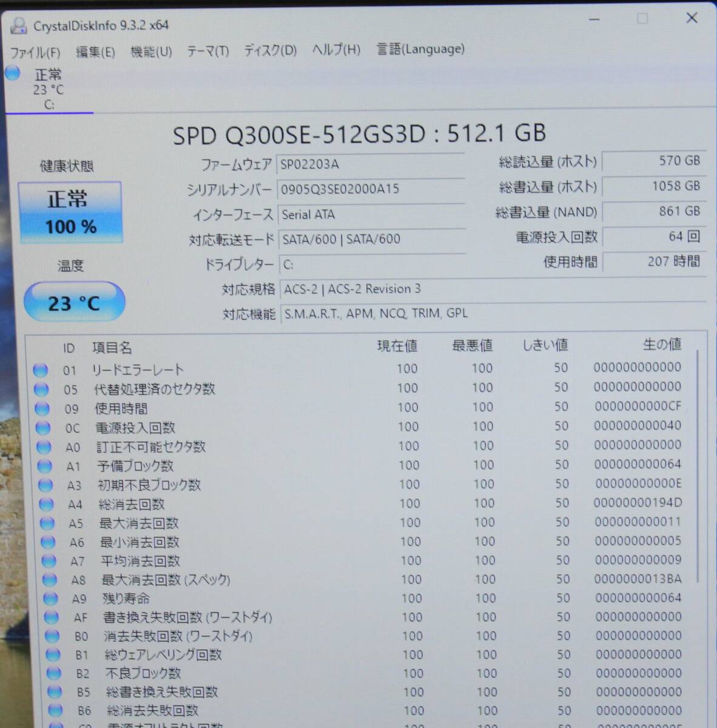Click the standard field ACS-2 | ACS-2 Revision 3
The height and width of the screenshot is (728, 717).
click(494, 289)
